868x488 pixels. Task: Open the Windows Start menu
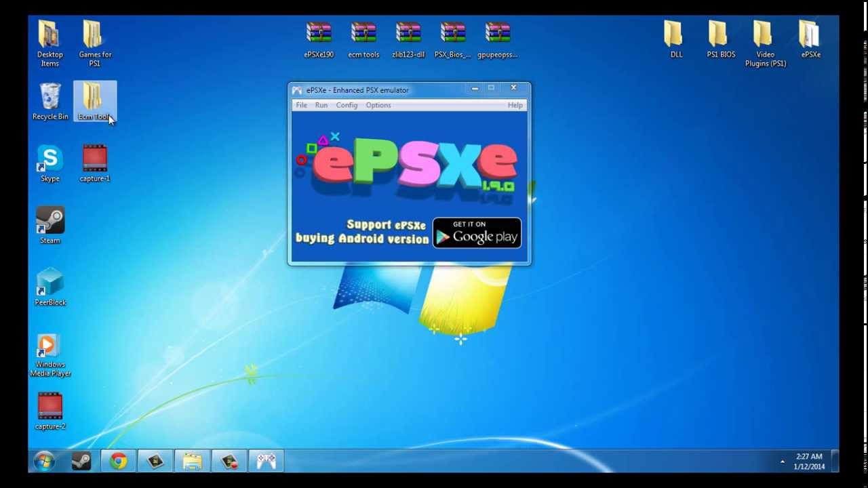[45, 462]
